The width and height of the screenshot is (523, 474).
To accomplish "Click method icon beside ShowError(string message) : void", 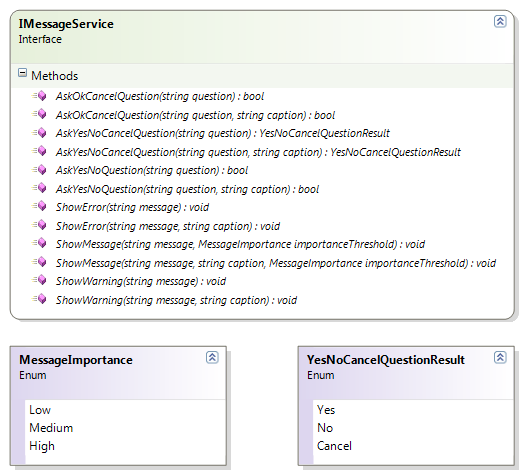I will click(x=39, y=207).
